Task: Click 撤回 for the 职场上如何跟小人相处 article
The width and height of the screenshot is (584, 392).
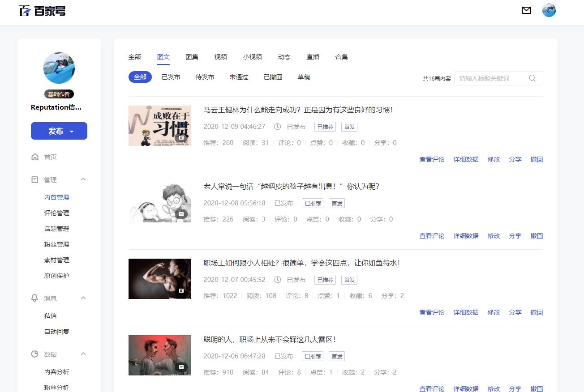Action: coord(537,312)
